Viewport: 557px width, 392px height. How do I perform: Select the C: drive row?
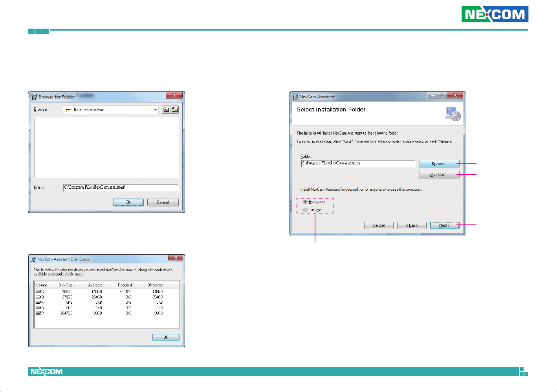(99, 292)
